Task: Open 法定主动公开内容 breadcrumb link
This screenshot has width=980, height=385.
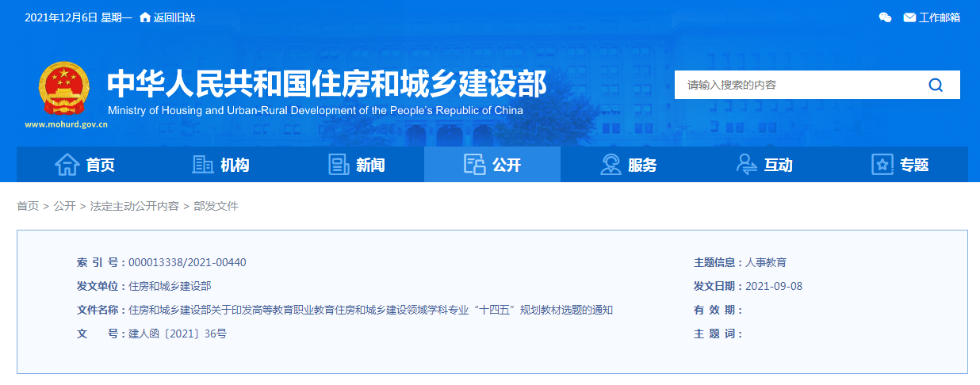Action: pyautogui.click(x=134, y=206)
